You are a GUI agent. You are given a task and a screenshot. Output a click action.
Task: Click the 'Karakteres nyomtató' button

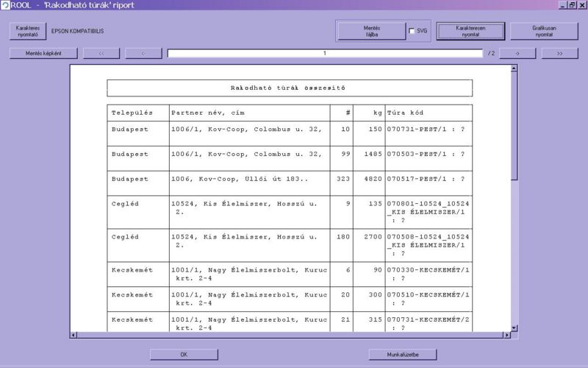pyautogui.click(x=28, y=31)
